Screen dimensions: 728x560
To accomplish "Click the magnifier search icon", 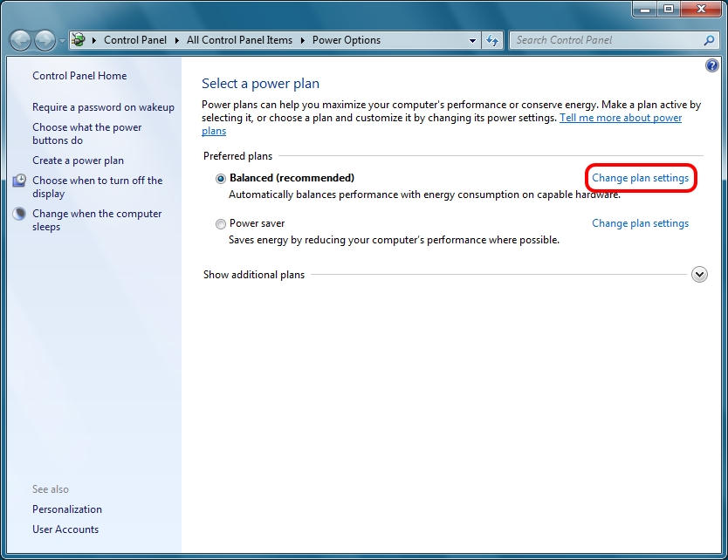I will (x=709, y=40).
